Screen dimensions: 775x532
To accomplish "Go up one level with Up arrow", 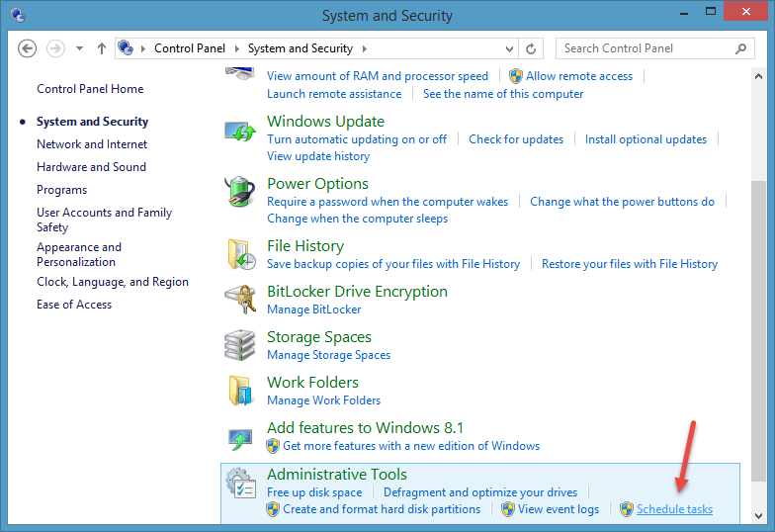I will pyautogui.click(x=102, y=48).
